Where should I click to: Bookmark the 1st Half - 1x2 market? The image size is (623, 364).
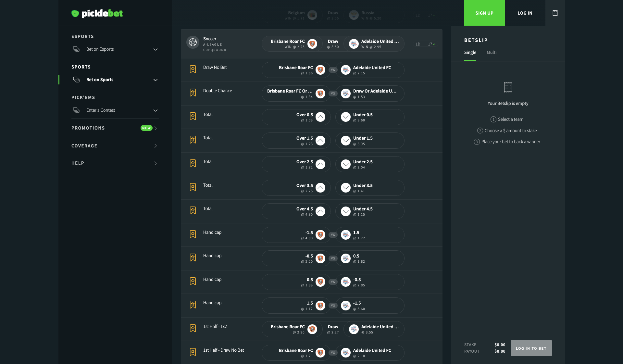pos(193,328)
